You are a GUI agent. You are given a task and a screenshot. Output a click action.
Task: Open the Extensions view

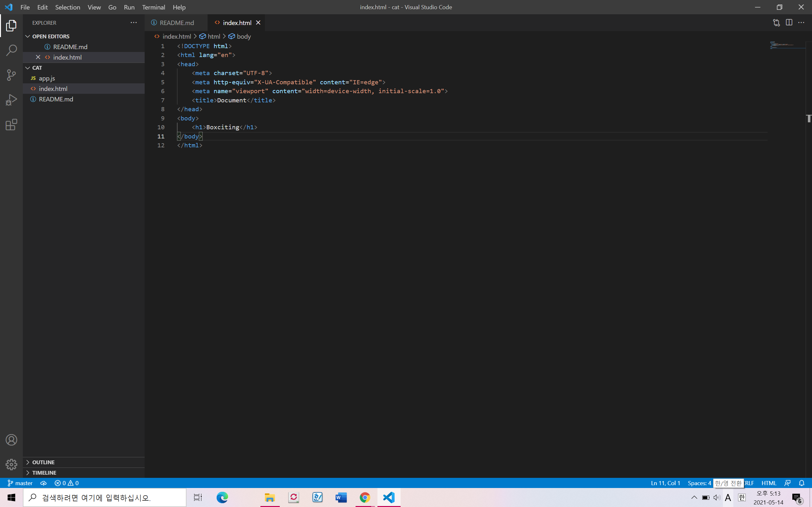pyautogui.click(x=11, y=125)
